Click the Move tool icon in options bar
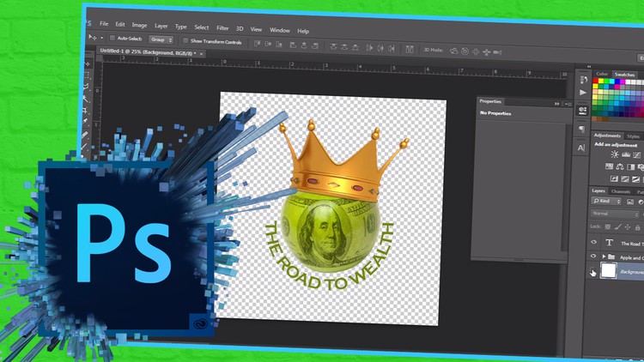 tap(94, 38)
